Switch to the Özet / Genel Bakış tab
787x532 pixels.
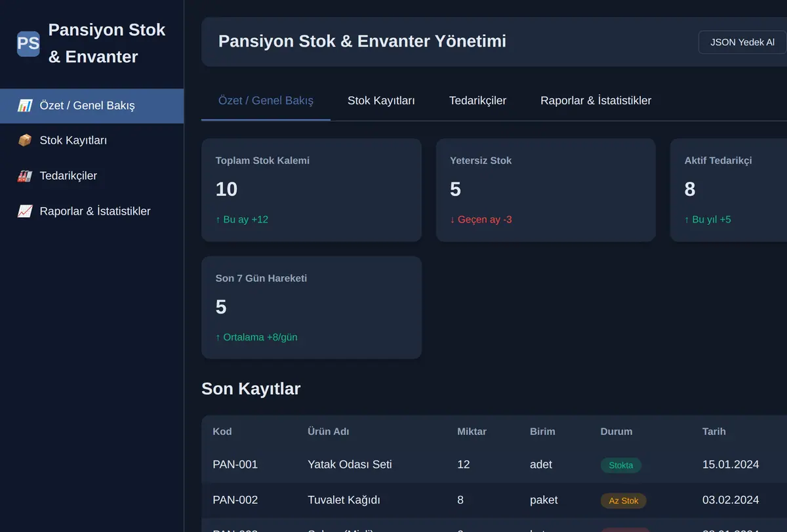[266, 100]
